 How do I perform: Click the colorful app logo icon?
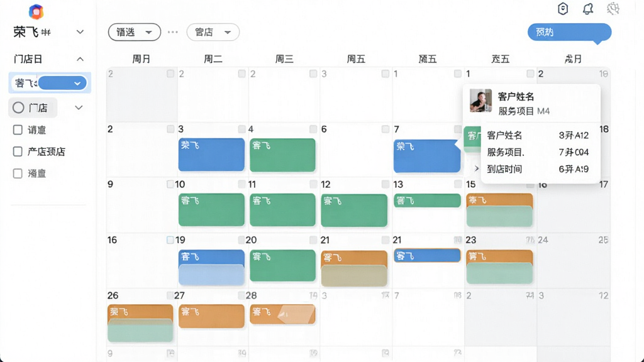[x=36, y=11]
